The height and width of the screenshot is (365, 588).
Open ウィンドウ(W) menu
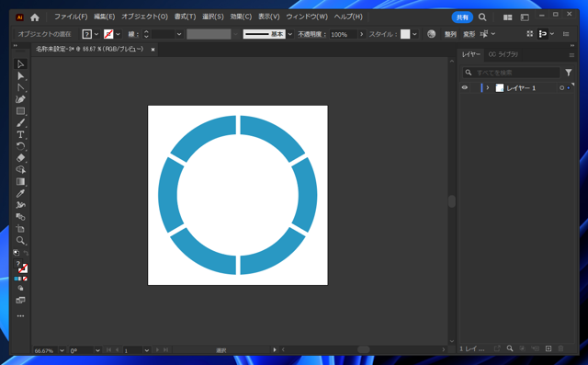click(307, 17)
